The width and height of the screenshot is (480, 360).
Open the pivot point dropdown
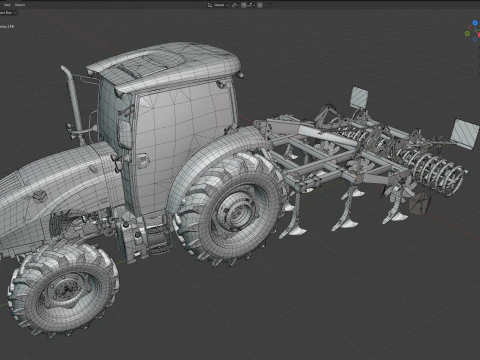(235, 5)
